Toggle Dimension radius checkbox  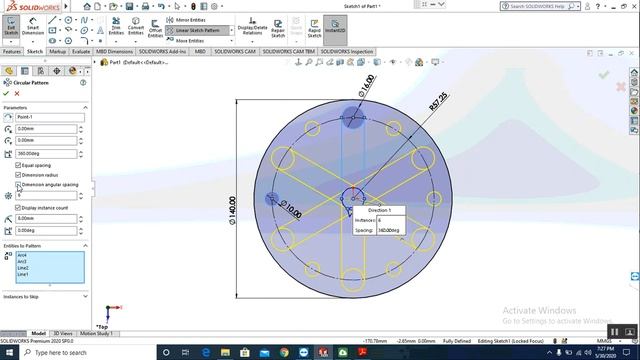[x=18, y=175]
